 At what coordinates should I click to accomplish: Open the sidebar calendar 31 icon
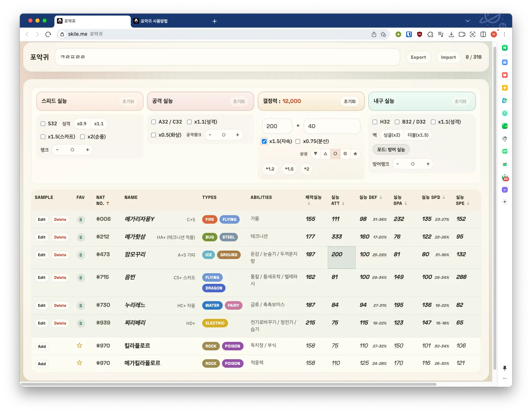[x=505, y=190]
